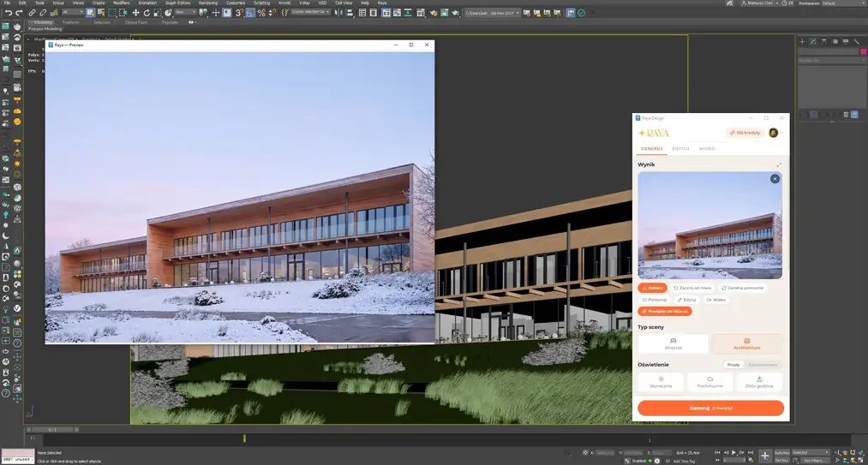Viewport: 868px width, 465px height.
Task: Open the Create Selection Set dropdown
Action: point(310,12)
